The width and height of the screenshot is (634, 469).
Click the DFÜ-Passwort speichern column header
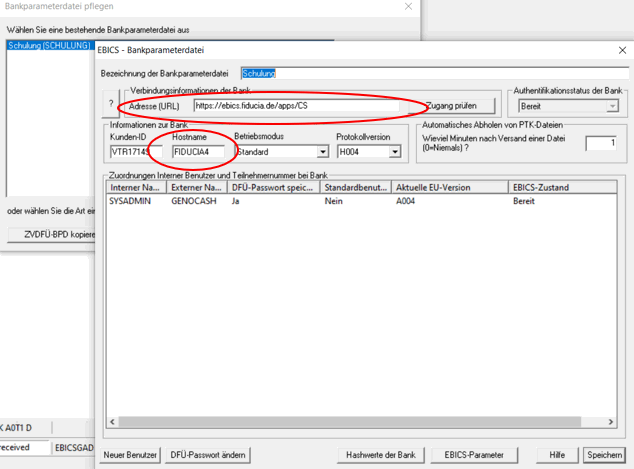click(274, 188)
